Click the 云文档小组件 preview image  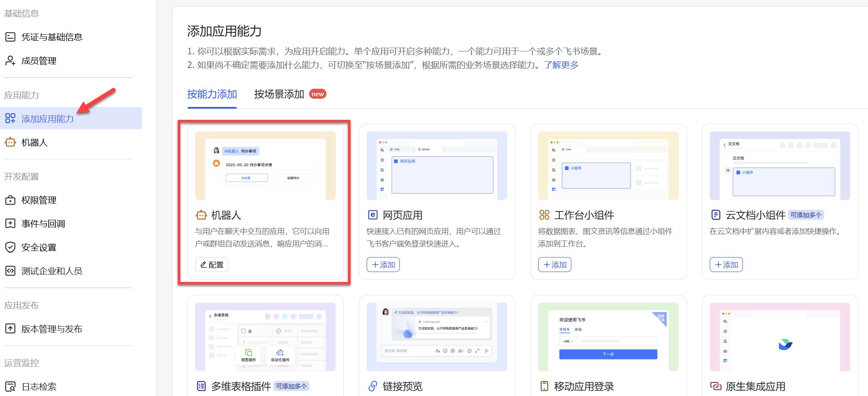pyautogui.click(x=780, y=165)
